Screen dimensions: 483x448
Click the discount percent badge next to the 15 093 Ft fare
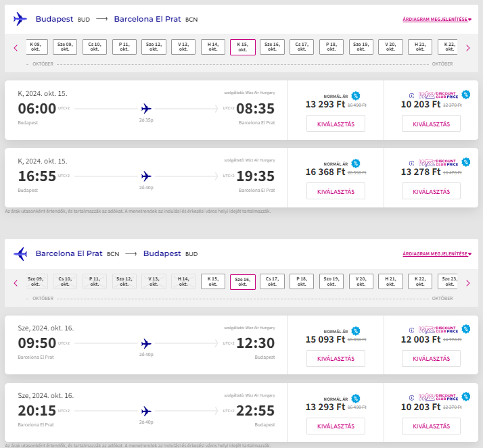(x=355, y=331)
